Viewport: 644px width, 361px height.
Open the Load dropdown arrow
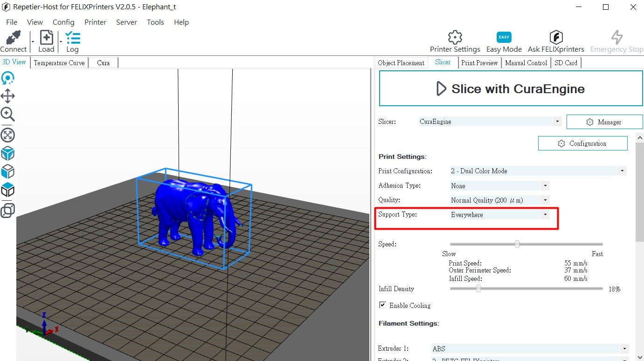[x=61, y=42]
